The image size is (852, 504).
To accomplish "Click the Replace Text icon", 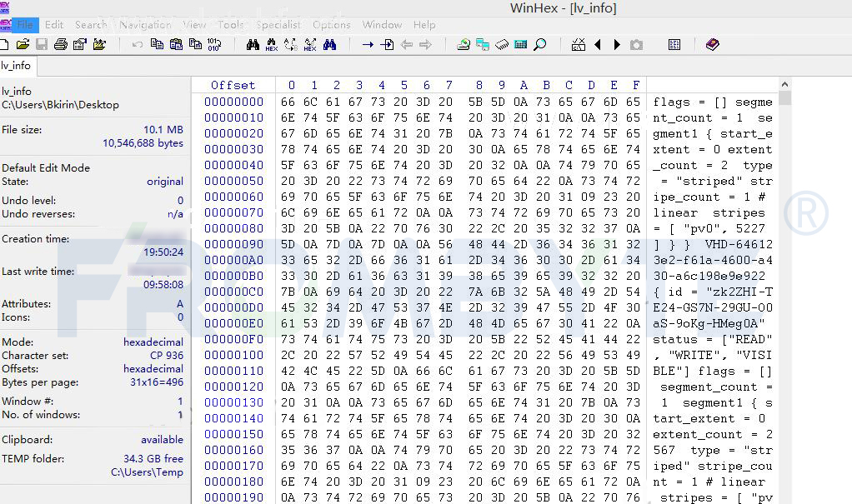I will pyautogui.click(x=291, y=44).
